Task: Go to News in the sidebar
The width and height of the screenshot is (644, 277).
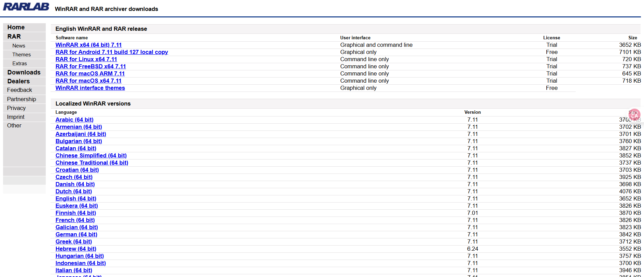Action: point(19,46)
